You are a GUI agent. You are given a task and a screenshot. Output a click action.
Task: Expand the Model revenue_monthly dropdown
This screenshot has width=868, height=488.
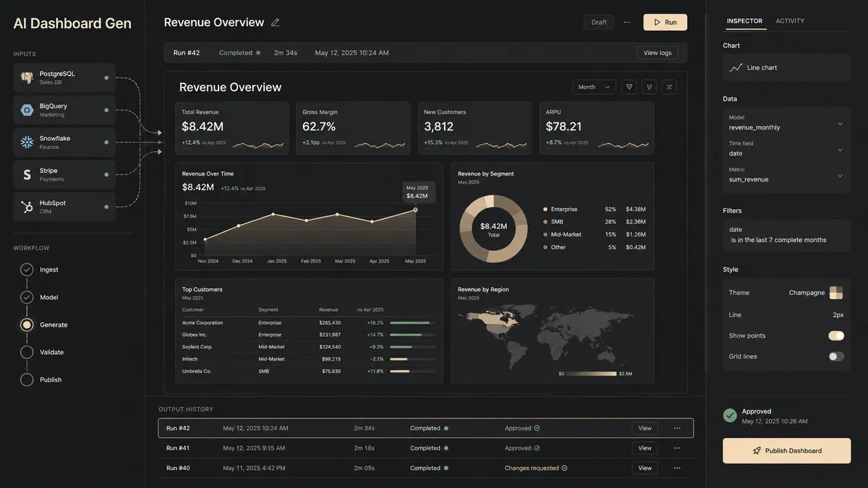tap(786, 122)
